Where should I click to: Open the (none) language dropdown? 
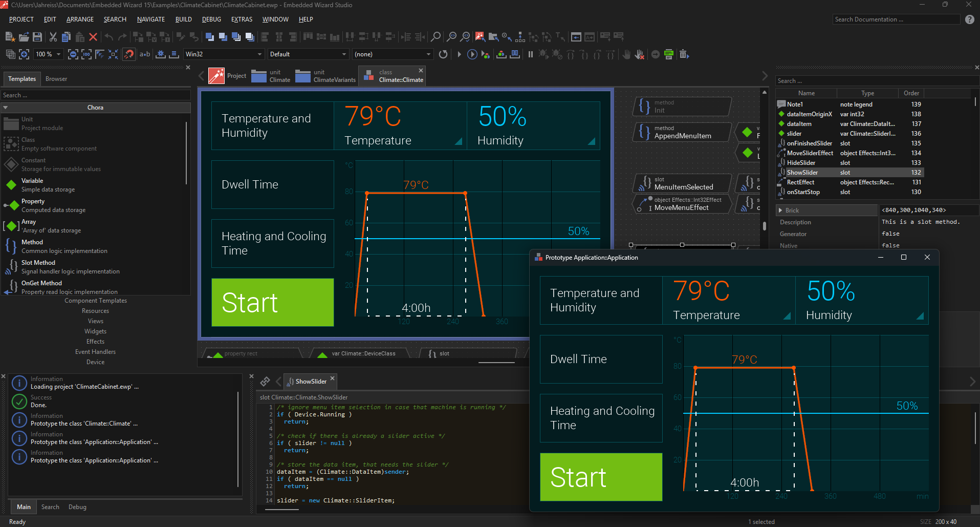pyautogui.click(x=393, y=54)
